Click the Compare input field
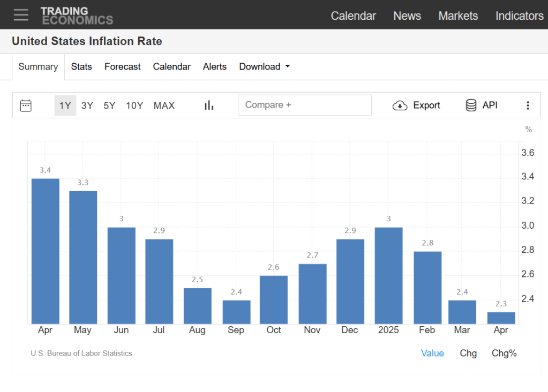Image resolution: width=548 pixels, height=392 pixels. click(305, 105)
